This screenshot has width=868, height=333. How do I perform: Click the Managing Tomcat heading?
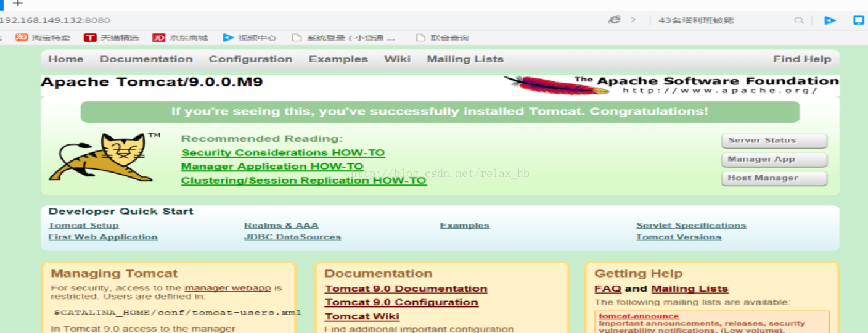coord(114,273)
